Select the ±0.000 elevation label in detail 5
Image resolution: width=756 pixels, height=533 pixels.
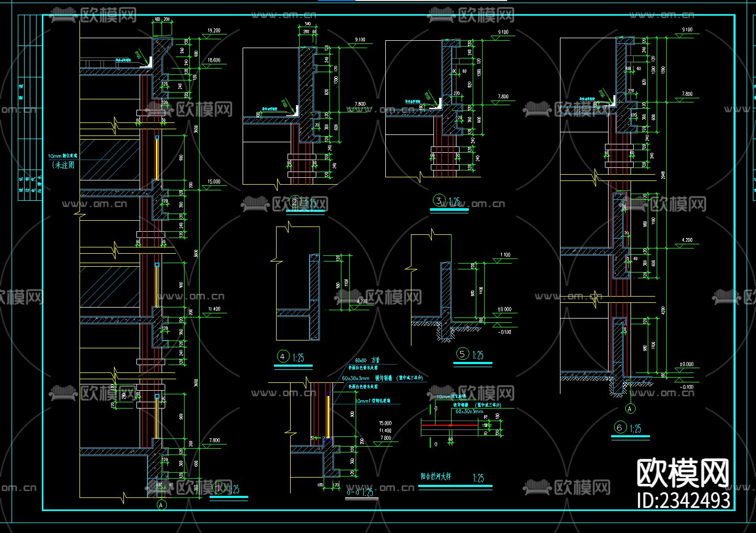pos(504,309)
